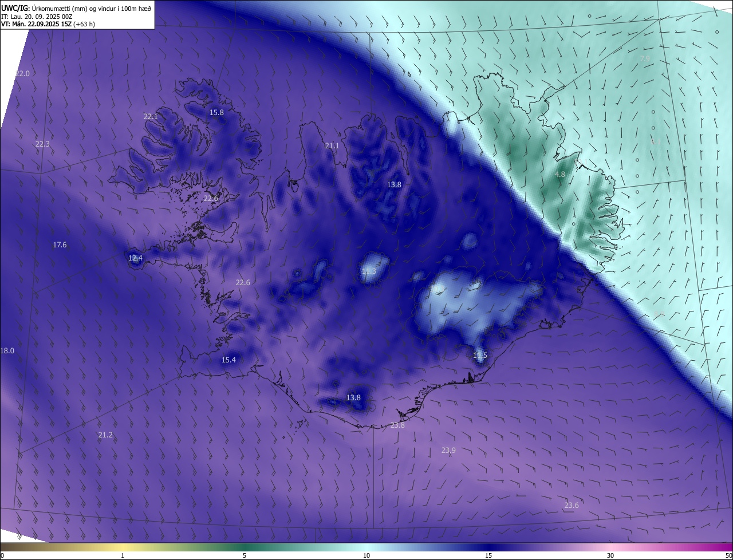Click the 22.3 value label on the map

(x=42, y=144)
